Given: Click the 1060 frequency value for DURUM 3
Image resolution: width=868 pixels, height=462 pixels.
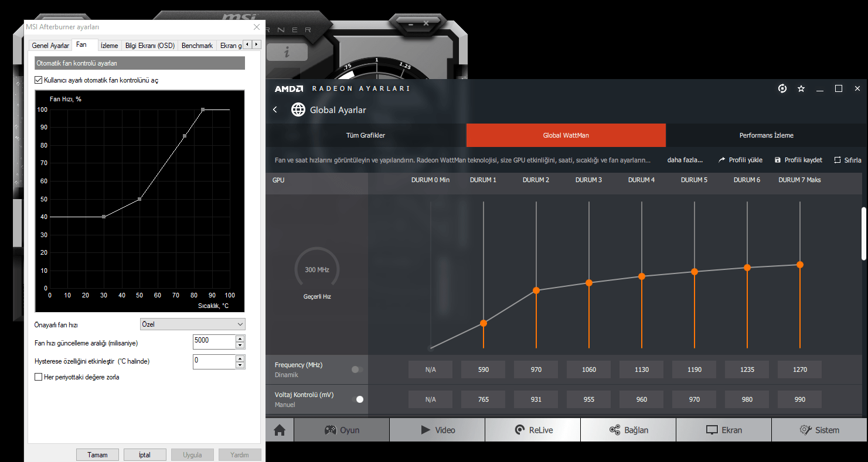Looking at the screenshot, I should pyautogui.click(x=589, y=369).
